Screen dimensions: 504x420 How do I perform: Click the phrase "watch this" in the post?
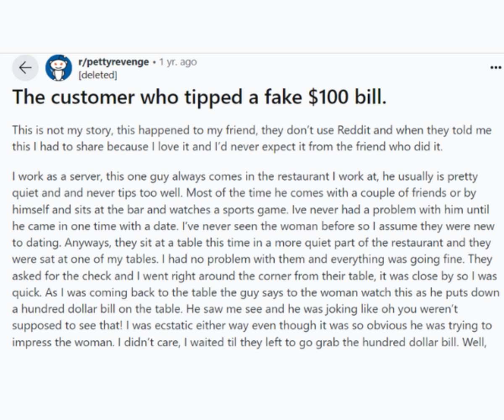[424, 292]
